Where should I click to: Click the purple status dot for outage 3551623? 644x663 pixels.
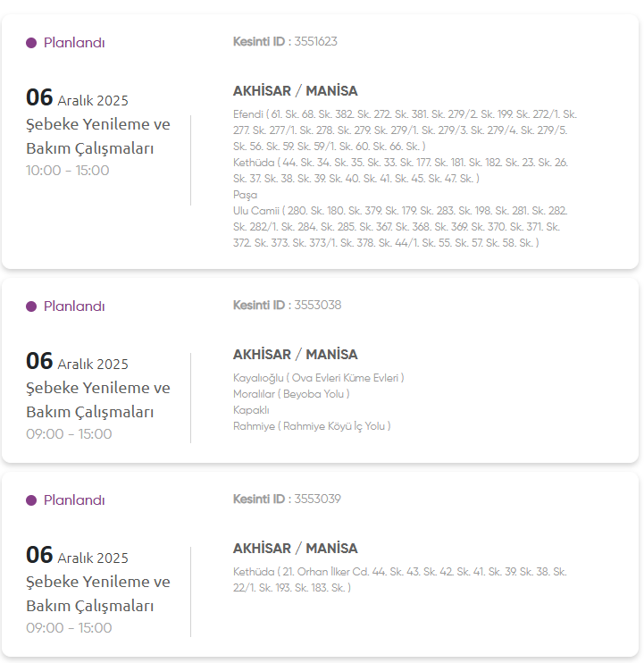click(x=31, y=43)
